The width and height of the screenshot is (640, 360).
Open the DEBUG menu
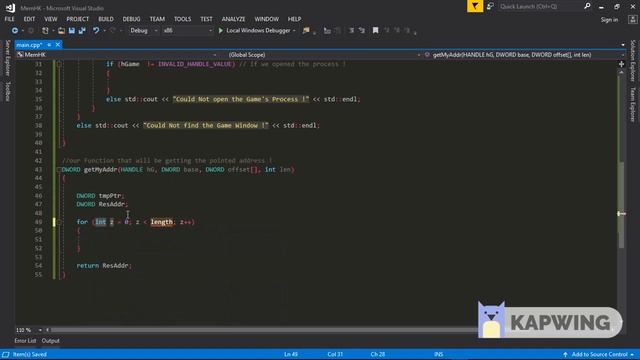point(131,19)
